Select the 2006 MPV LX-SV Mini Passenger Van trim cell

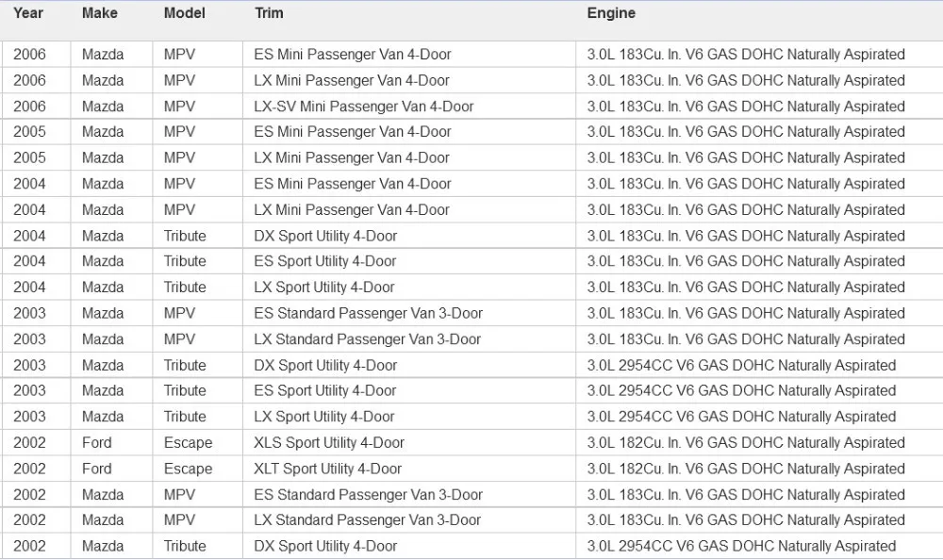pyautogui.click(x=409, y=107)
